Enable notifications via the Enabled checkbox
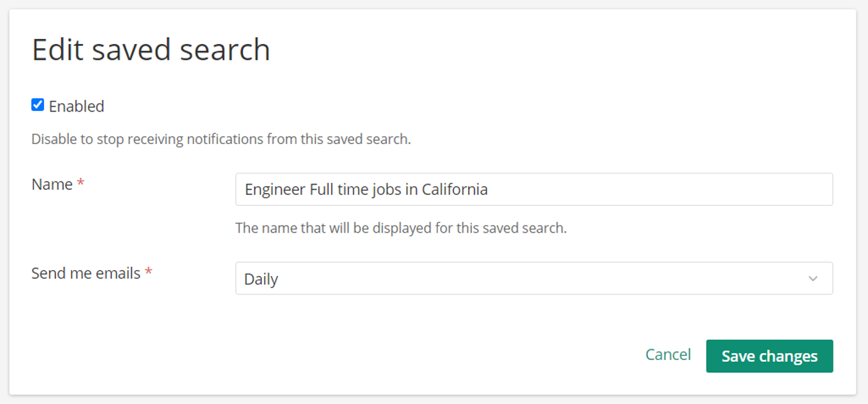The image size is (868, 404). 38,105
